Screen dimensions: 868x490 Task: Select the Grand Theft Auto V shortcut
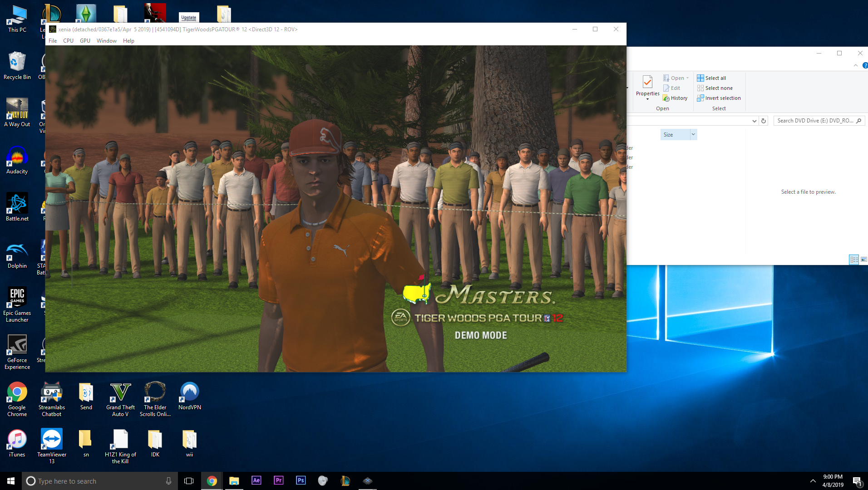(x=120, y=399)
